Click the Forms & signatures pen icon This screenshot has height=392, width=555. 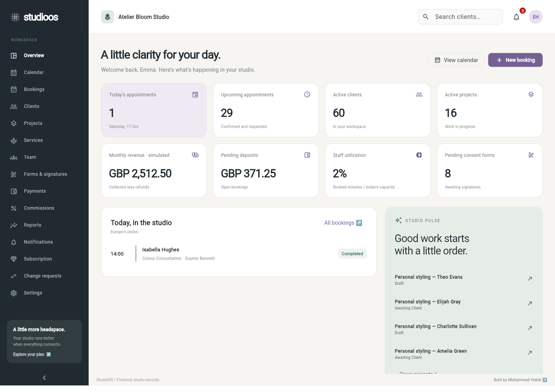[14, 174]
